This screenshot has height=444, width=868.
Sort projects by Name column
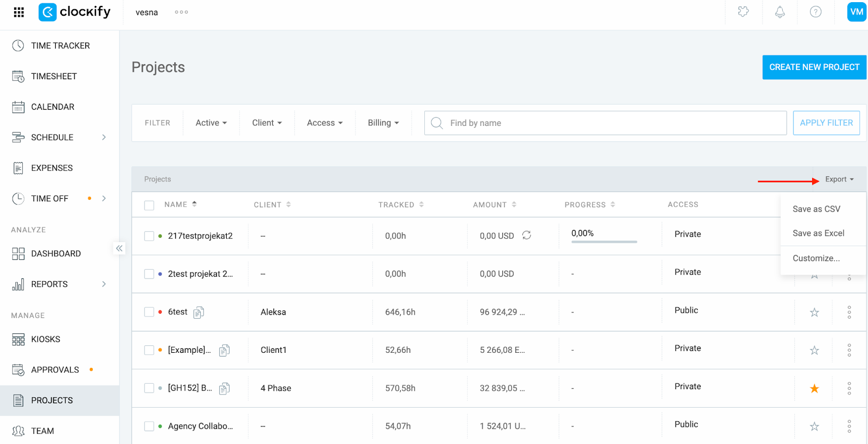[181, 205]
